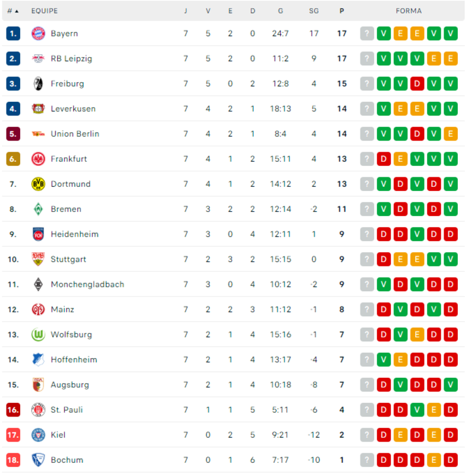
Task: Open the Union Berlin team link
Action: click(74, 134)
